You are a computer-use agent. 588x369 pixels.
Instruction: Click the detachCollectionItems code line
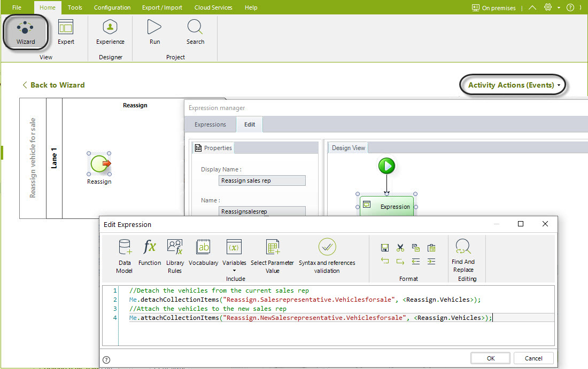(305, 300)
